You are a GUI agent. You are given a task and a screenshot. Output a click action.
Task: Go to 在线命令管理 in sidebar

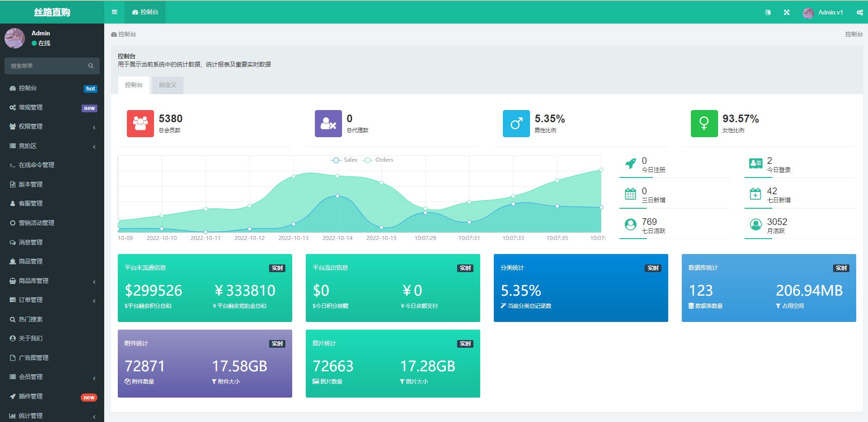pos(36,165)
